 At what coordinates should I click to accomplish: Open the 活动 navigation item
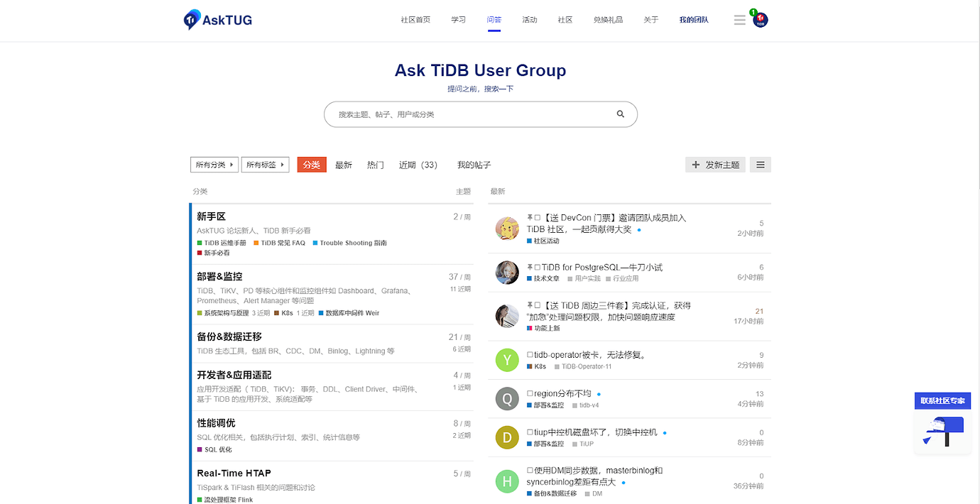(x=530, y=20)
